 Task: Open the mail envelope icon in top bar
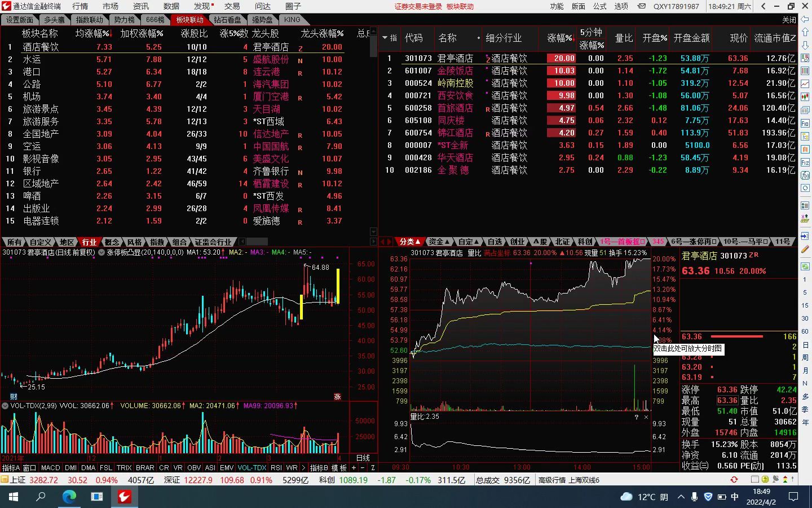pyautogui.click(x=642, y=6)
